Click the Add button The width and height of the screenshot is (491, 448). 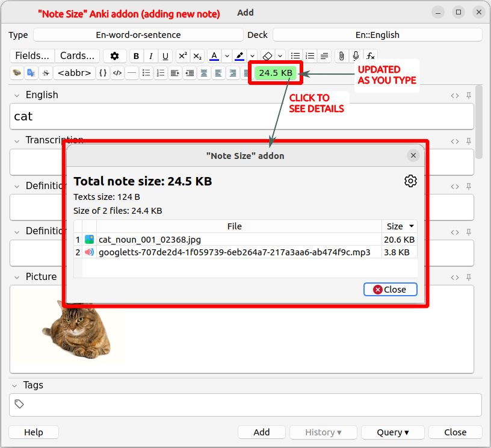coord(262,432)
